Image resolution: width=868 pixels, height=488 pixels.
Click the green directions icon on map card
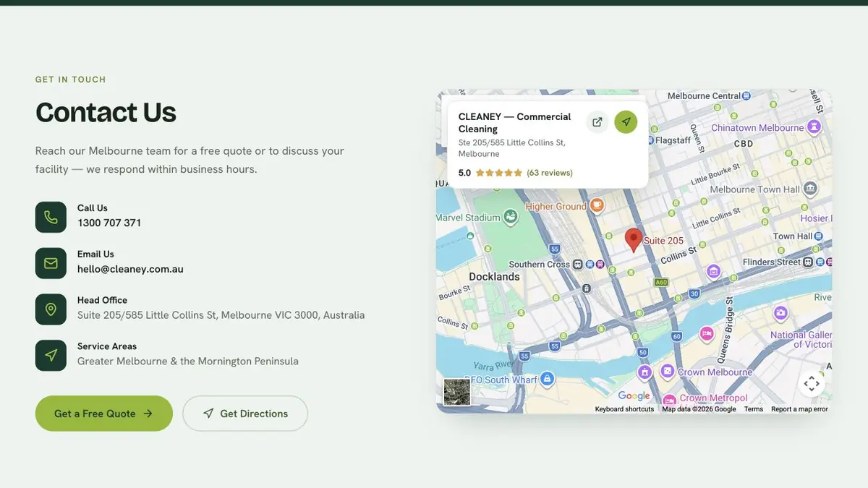(x=626, y=122)
